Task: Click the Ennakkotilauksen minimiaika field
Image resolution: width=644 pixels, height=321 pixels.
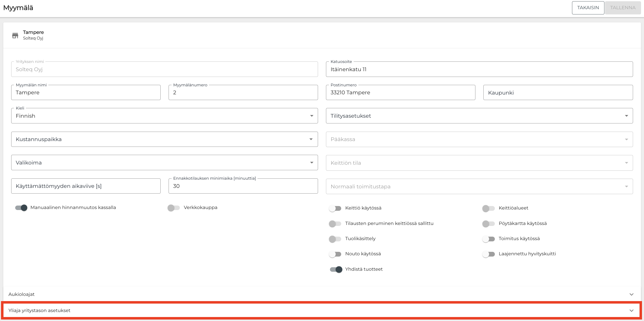Action: [x=243, y=186]
